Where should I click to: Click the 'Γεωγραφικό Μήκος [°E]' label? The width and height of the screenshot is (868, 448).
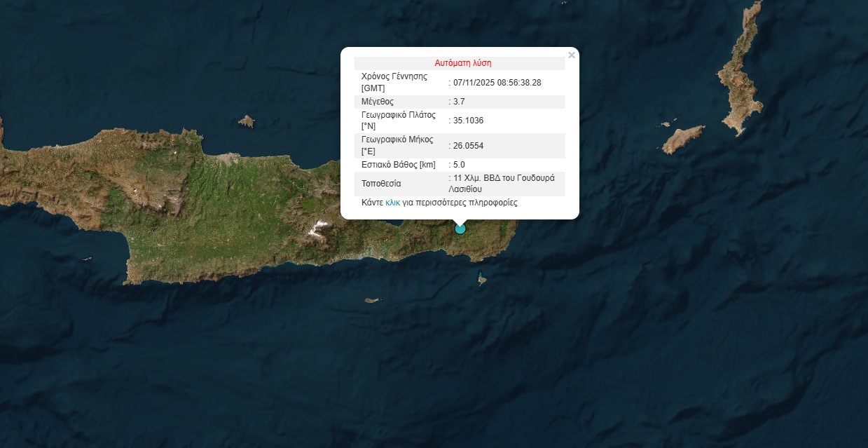[x=398, y=146]
